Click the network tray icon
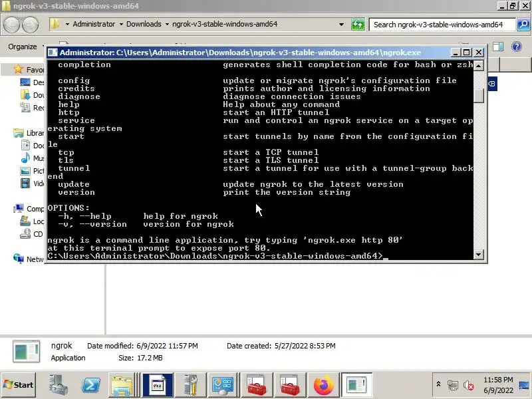 coord(452,385)
